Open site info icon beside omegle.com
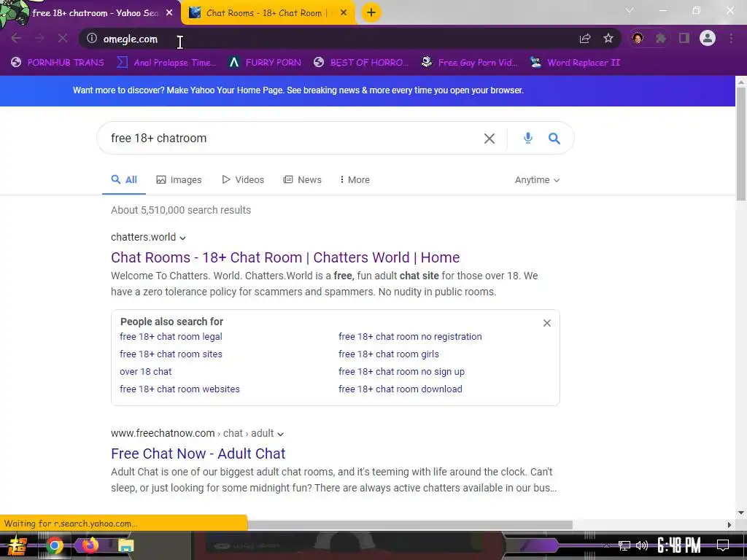Screen dimensions: 747x560 [x=91, y=39]
